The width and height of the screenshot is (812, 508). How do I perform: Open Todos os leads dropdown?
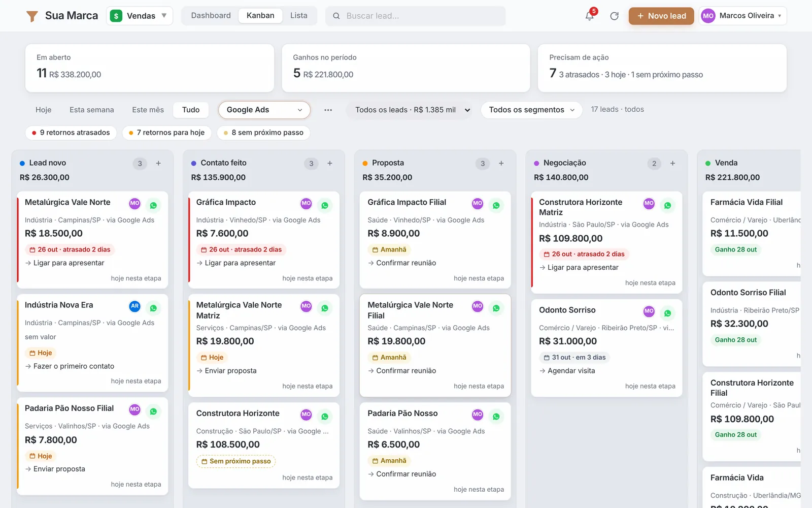[410, 110]
